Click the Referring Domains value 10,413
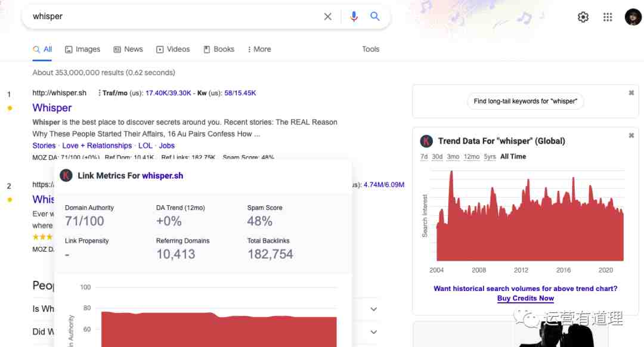644x347 pixels. click(x=176, y=254)
